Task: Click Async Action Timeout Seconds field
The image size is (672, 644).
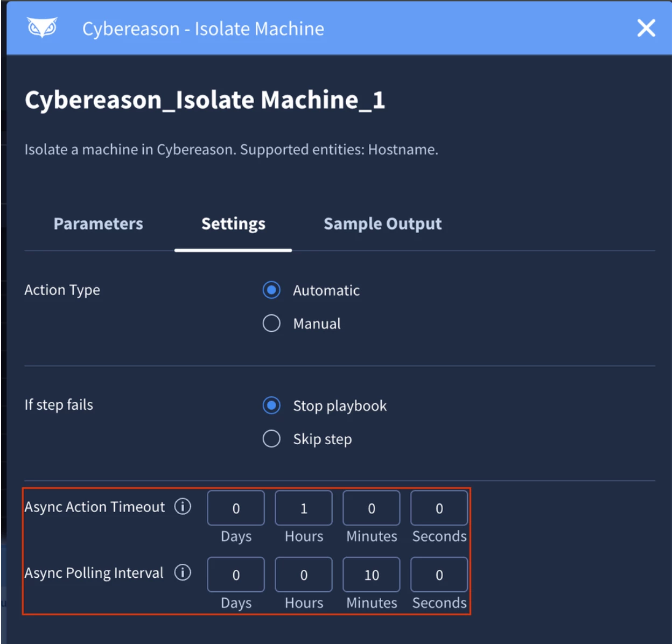Action: pos(439,508)
